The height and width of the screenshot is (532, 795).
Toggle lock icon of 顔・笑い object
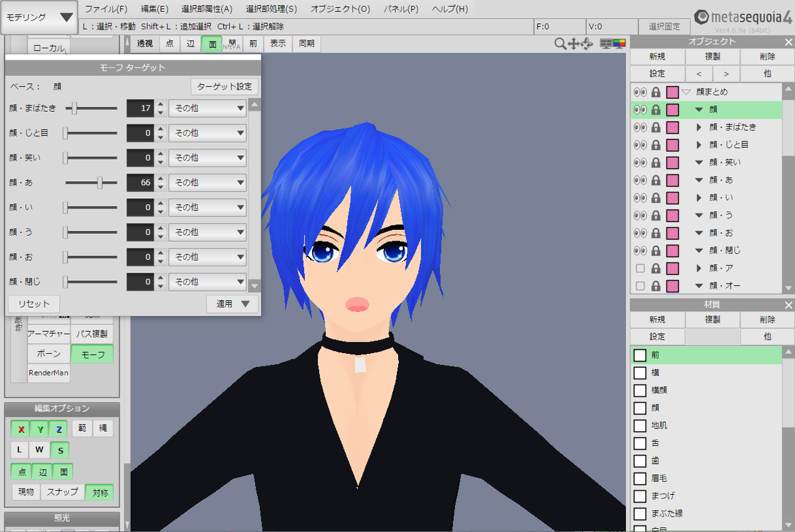(656, 162)
